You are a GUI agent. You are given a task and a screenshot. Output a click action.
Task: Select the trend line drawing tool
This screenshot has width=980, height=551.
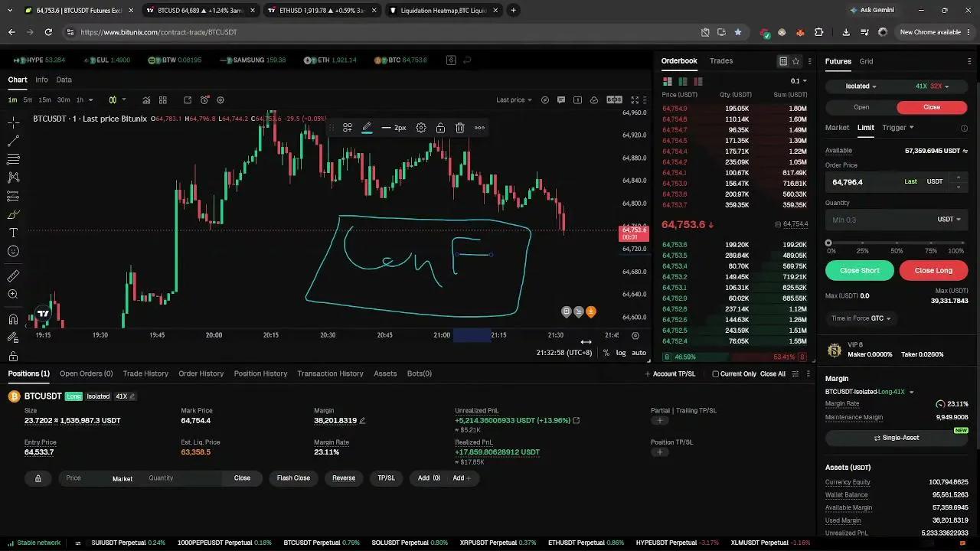click(13, 141)
